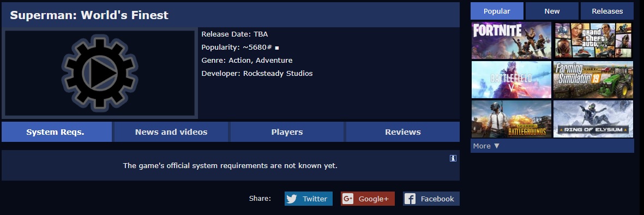Expand the More games list
This screenshot has width=644, height=215.
coord(486,146)
